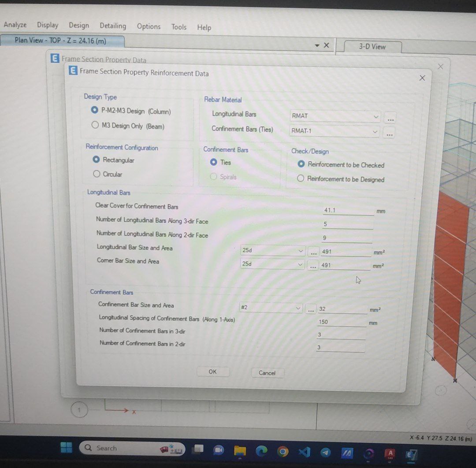Screen dimensions: 476x468
Task: Click ellipsis button beside Corner Bar Size
Action: point(312,266)
